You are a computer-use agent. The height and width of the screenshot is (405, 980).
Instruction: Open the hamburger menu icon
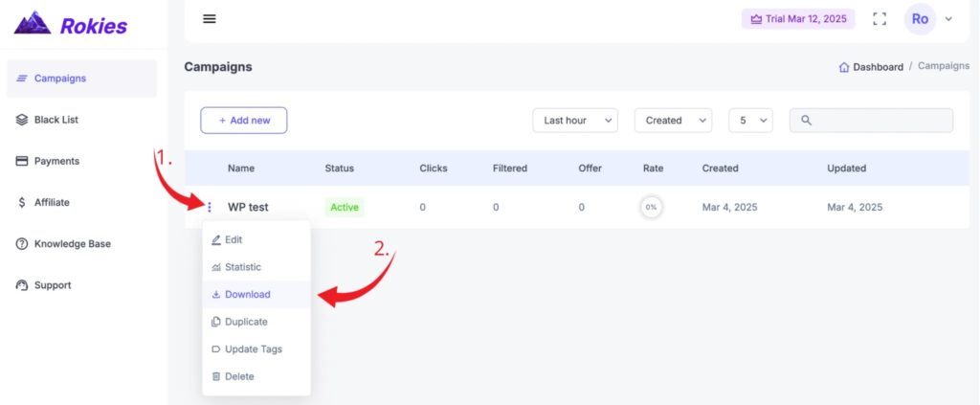tap(210, 19)
